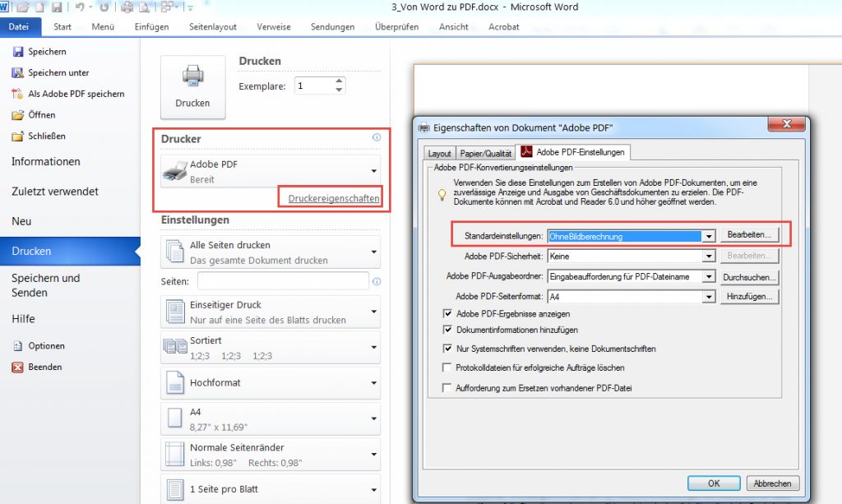Click the Als Adobe PDF speichern icon

tap(17, 94)
